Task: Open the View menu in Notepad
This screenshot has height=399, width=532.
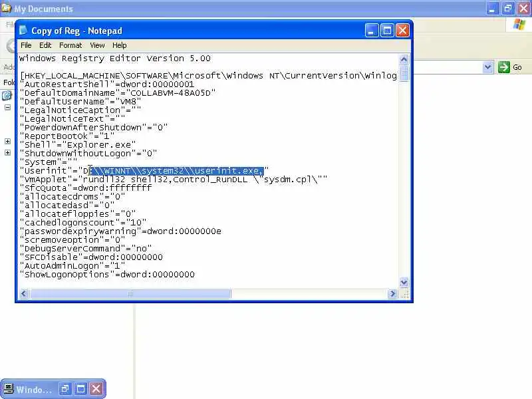Action: point(97,45)
